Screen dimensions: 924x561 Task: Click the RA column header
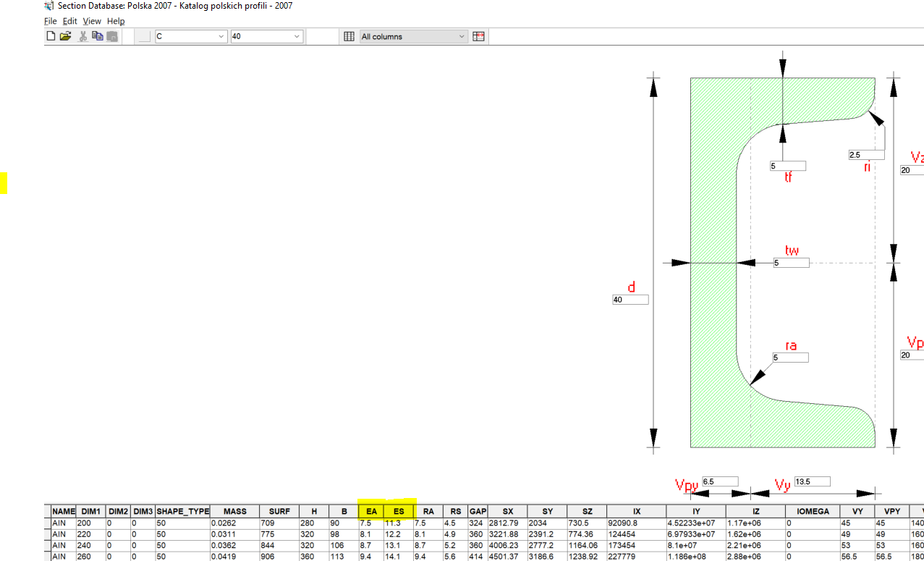[428, 511]
